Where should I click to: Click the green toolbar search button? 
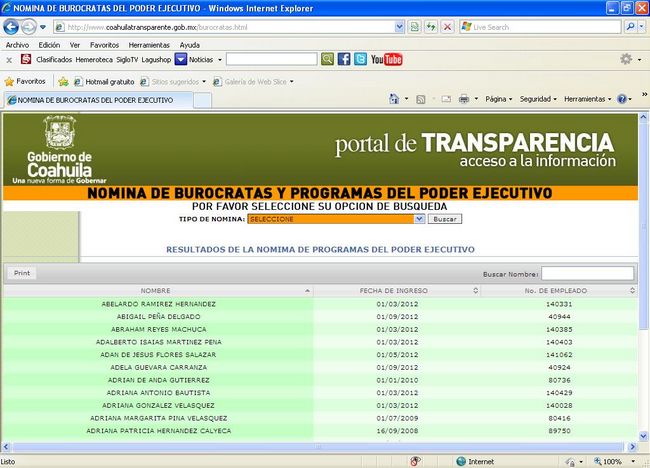tap(327, 60)
